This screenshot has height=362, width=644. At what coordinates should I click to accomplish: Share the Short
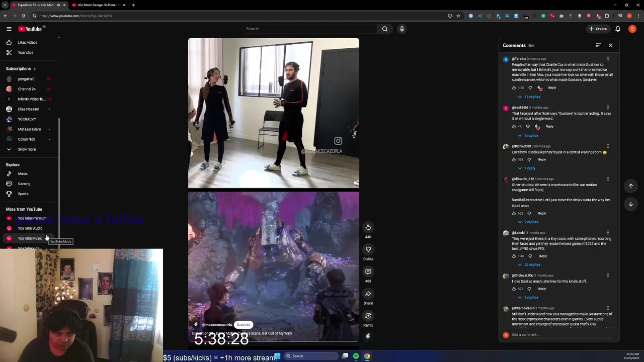368,294
